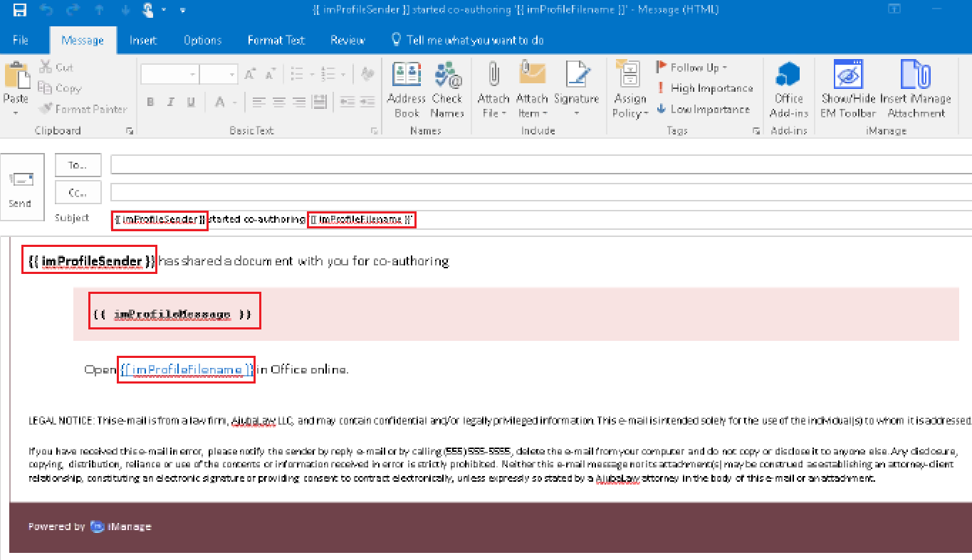This screenshot has width=972, height=560.
Task: Click the To... recipients button
Action: [78, 165]
